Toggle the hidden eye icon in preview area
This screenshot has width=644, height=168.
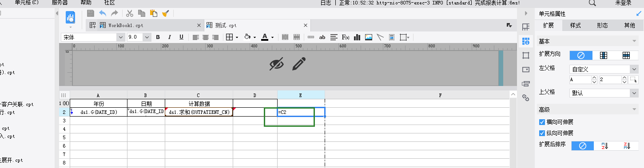point(277,64)
